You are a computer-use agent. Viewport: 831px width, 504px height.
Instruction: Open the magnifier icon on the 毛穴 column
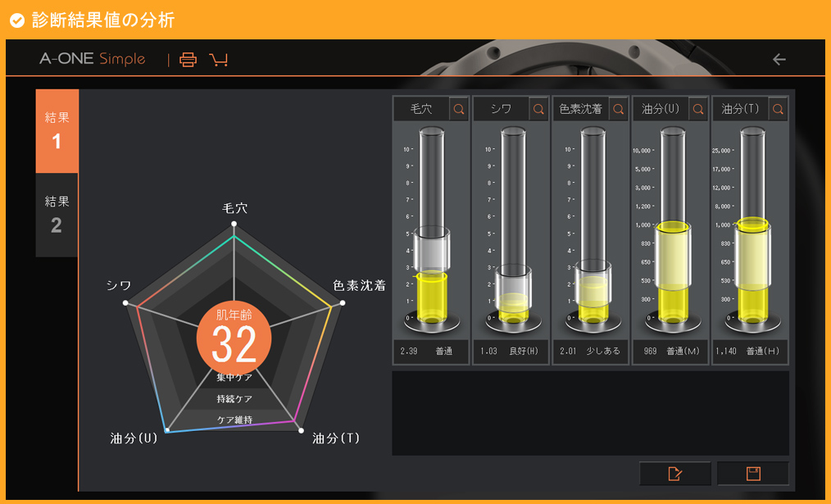click(459, 108)
